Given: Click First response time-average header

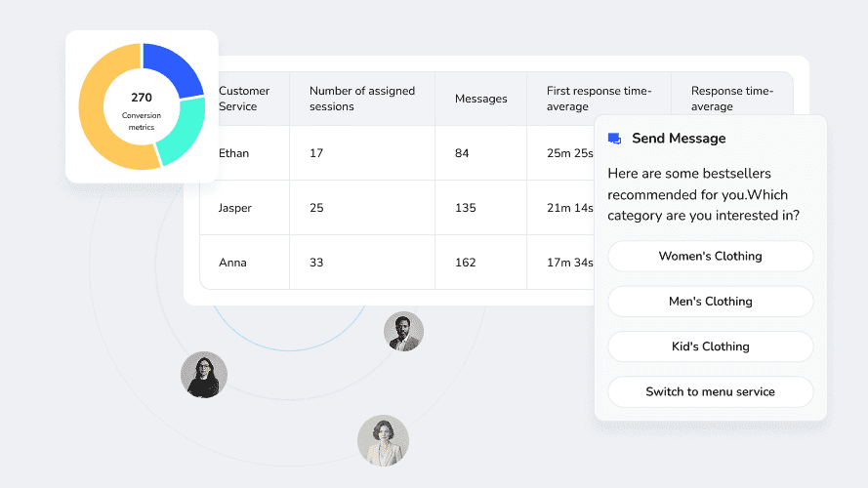Looking at the screenshot, I should 599,99.
